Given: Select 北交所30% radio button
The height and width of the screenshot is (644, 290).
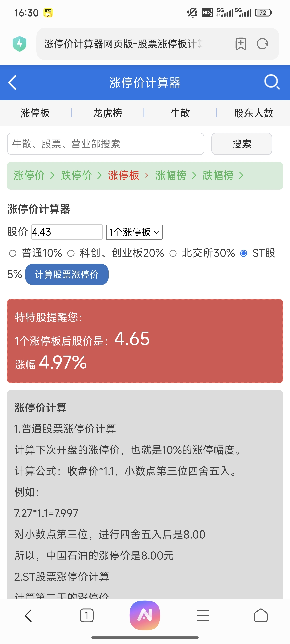Looking at the screenshot, I should coord(173,253).
